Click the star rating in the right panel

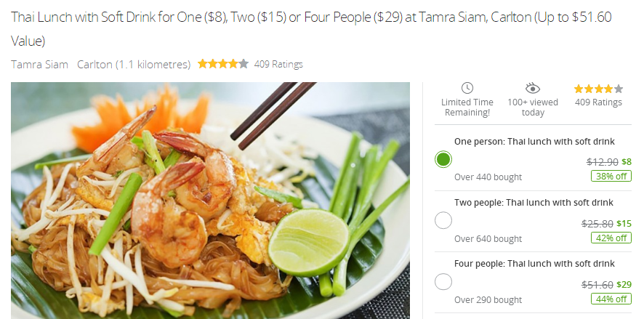pyautogui.click(x=598, y=89)
